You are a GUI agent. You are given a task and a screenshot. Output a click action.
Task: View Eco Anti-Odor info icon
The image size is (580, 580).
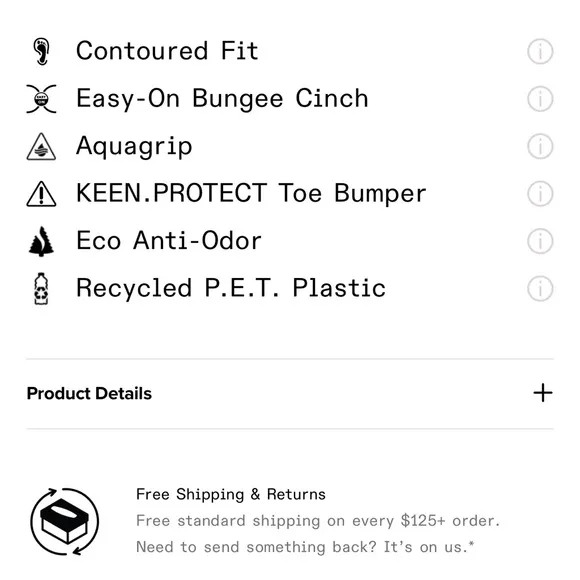540,241
